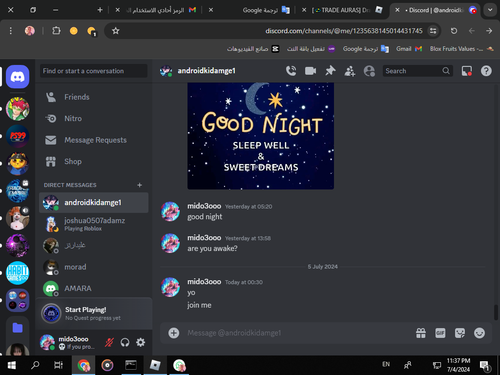Open a new browser tab
The width and height of the screenshot is (500, 375).
click(x=100, y=10)
